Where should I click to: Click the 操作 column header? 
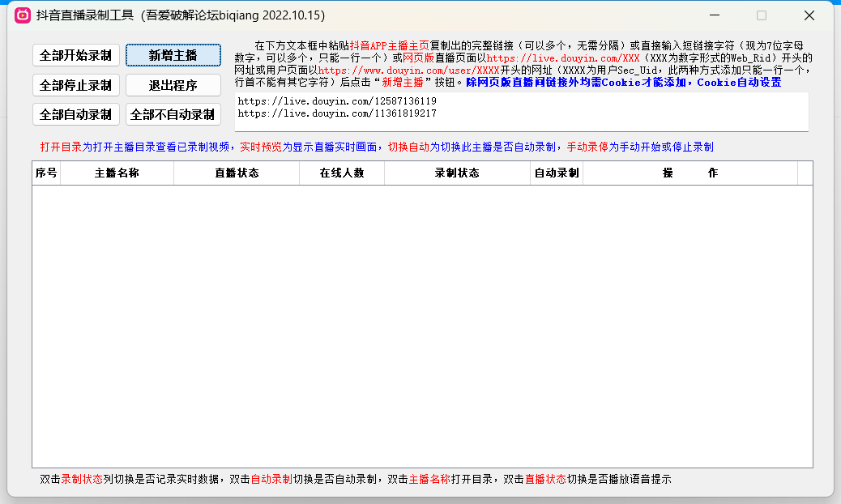(x=689, y=173)
